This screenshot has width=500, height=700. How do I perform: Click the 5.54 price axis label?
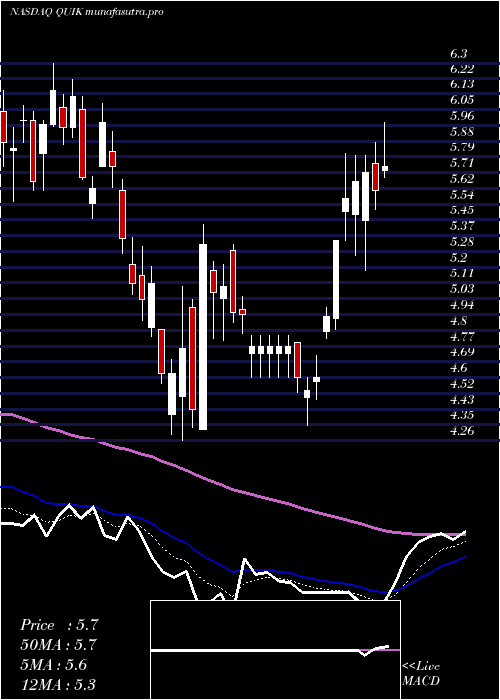coord(462,195)
